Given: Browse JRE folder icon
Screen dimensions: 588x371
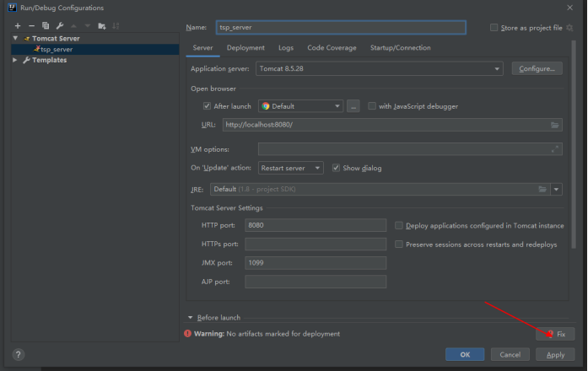Looking at the screenshot, I should point(542,189).
